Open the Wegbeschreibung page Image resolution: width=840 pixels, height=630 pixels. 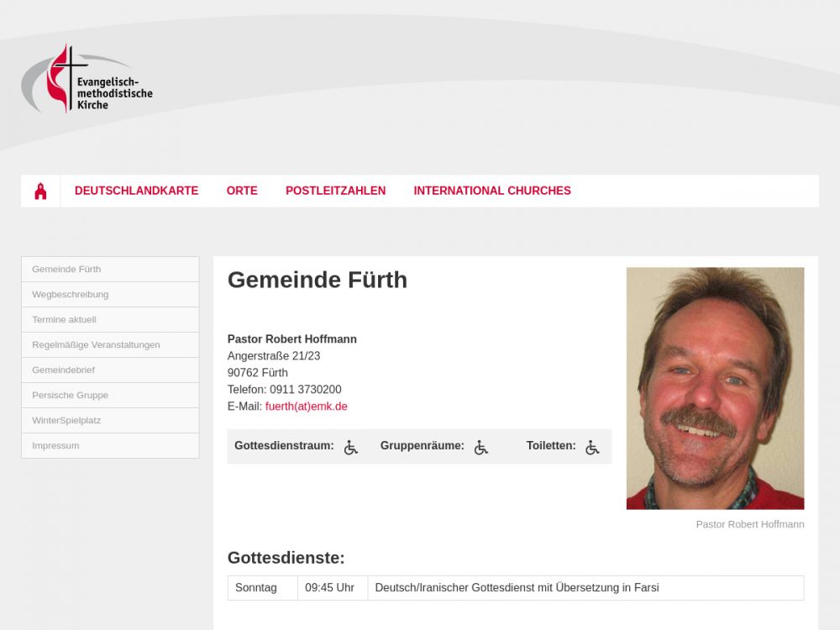pos(110,295)
